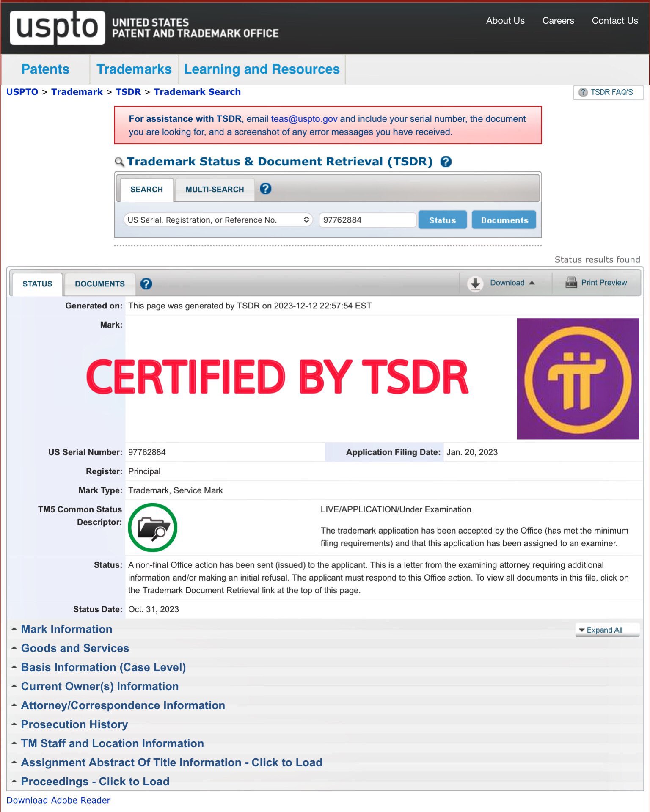Click LIVE/APPLICATION/Under Examination text
Viewport: 650px width, 812px height.
point(396,509)
